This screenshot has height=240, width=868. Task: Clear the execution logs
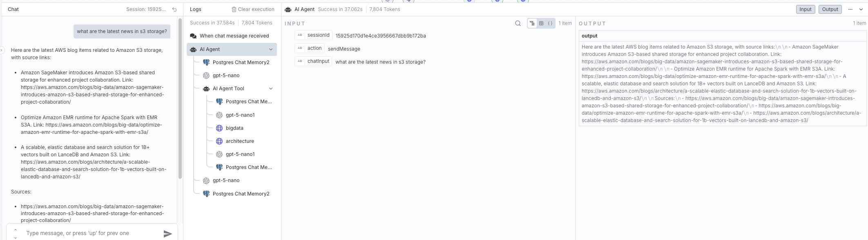(253, 9)
